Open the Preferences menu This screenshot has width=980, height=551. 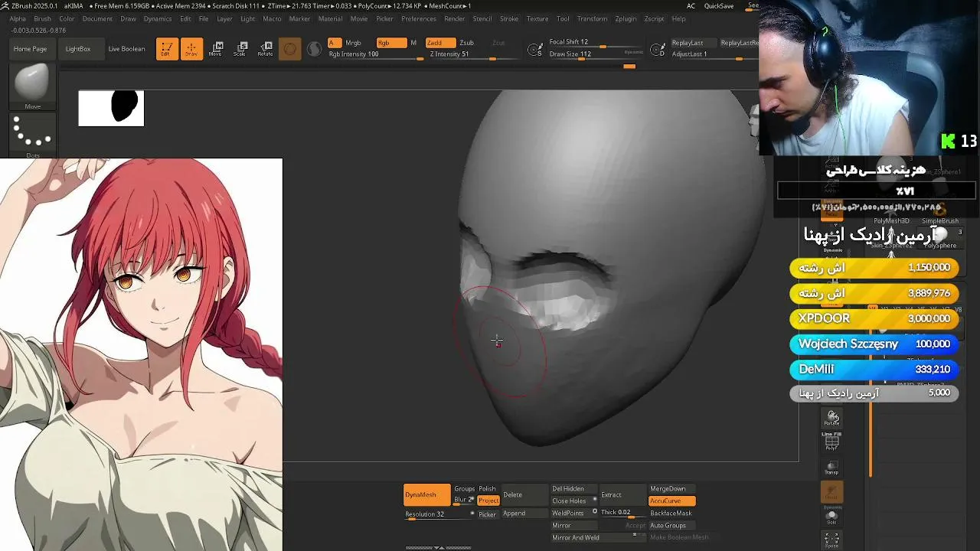pos(419,18)
